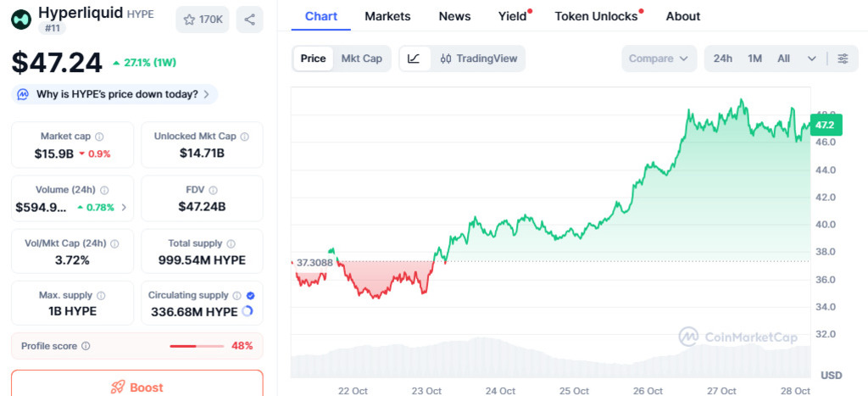Switch chart to Price view
The width and height of the screenshot is (868, 396).
313,59
